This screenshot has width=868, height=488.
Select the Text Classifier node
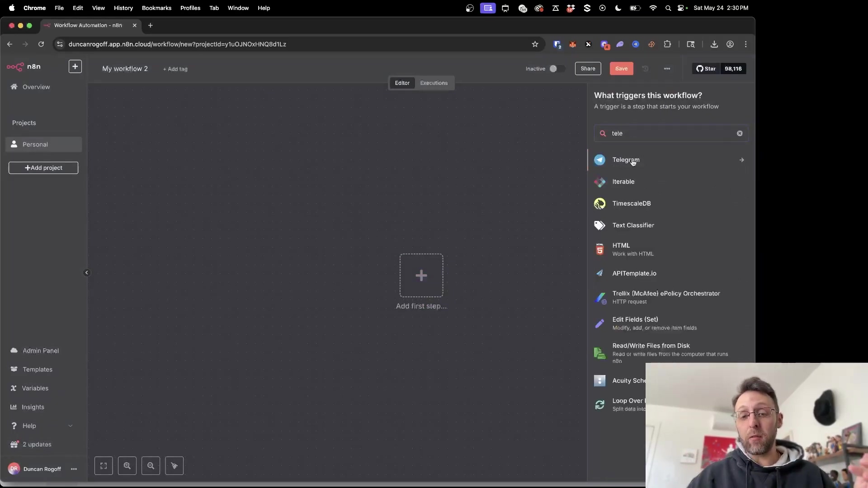(671, 225)
